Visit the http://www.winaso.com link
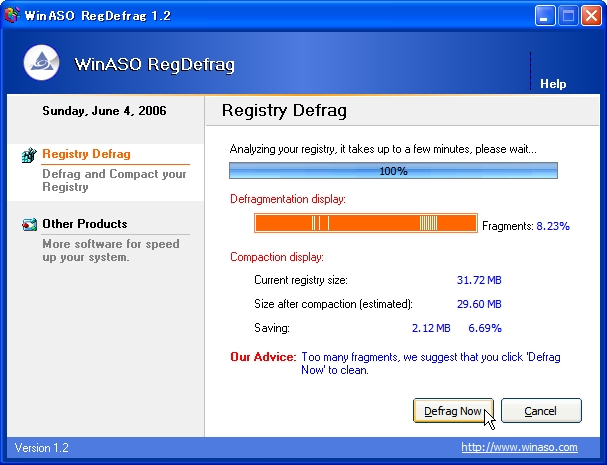Screen dimensions: 607x465 (x=519, y=448)
